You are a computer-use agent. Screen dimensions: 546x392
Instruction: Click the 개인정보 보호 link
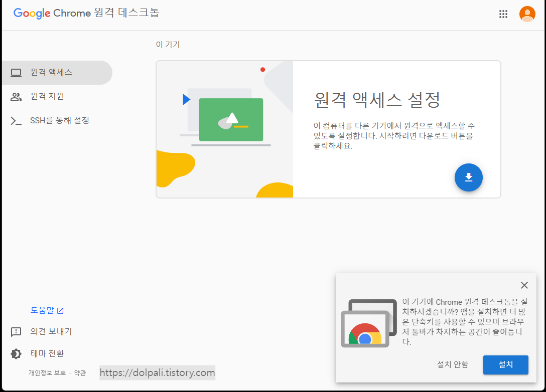coord(47,373)
